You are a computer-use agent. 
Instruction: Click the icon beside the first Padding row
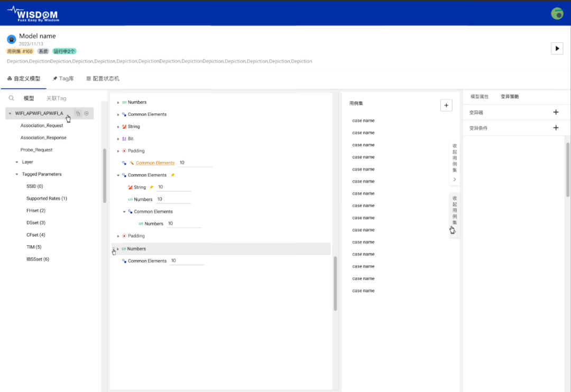[124, 151]
